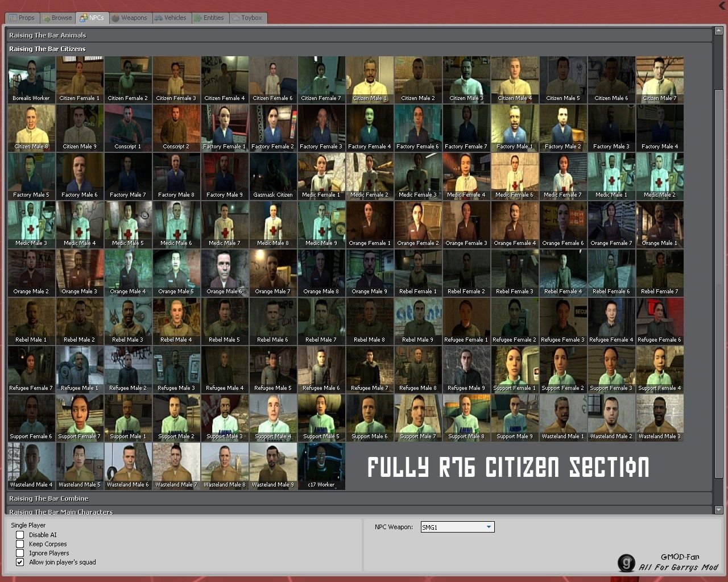Select the Gasmask Citizen icon
This screenshot has width=728, height=582.
(273, 176)
